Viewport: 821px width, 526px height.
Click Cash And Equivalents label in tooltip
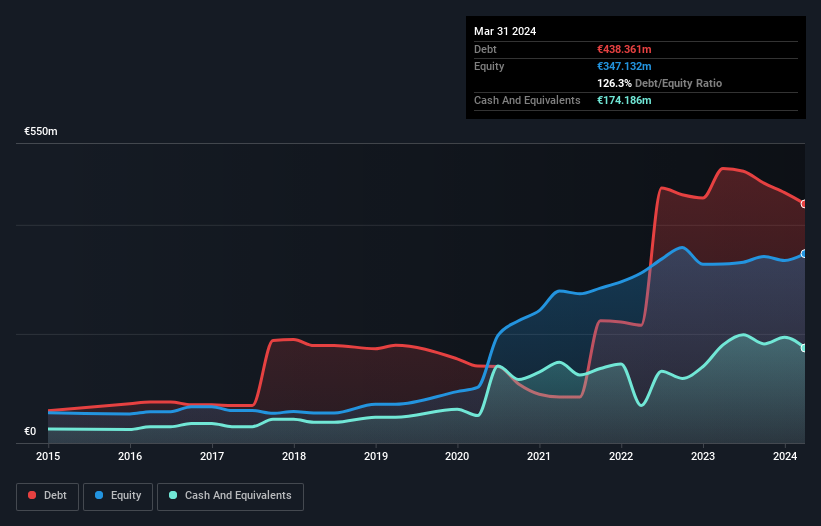527,100
